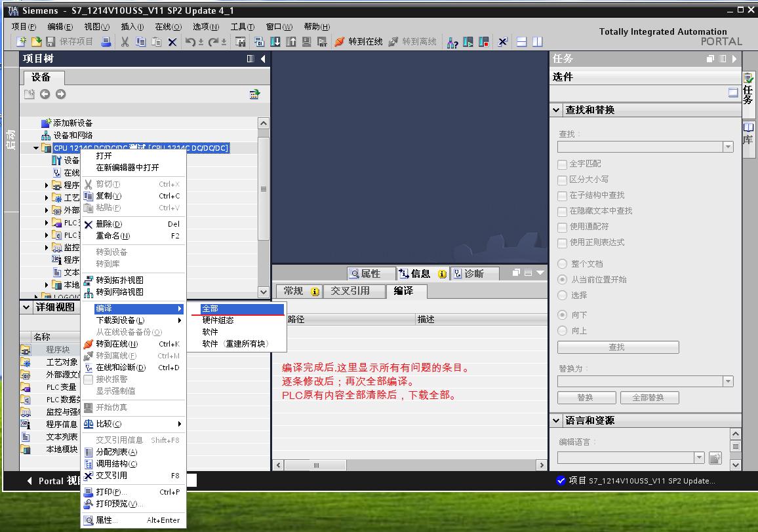Click the info pane horizontal scrollbar thumb
This screenshot has height=532, width=758.
(315, 465)
